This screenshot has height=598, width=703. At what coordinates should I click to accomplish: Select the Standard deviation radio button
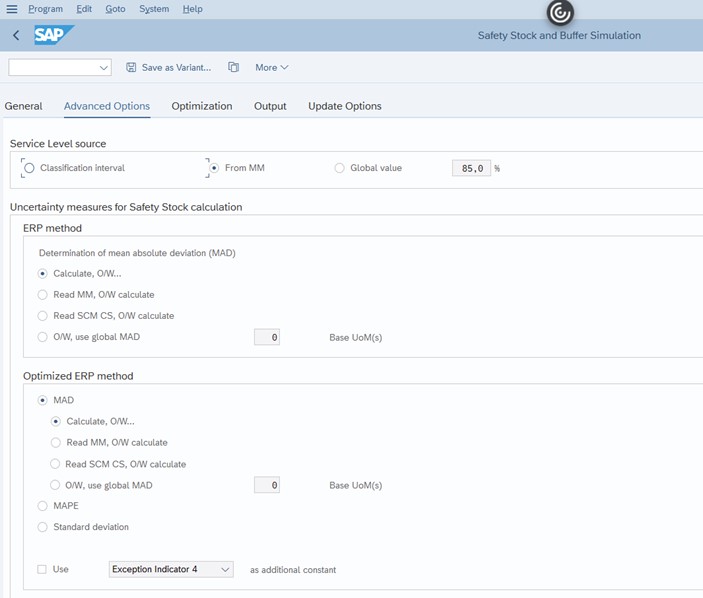pyautogui.click(x=43, y=527)
